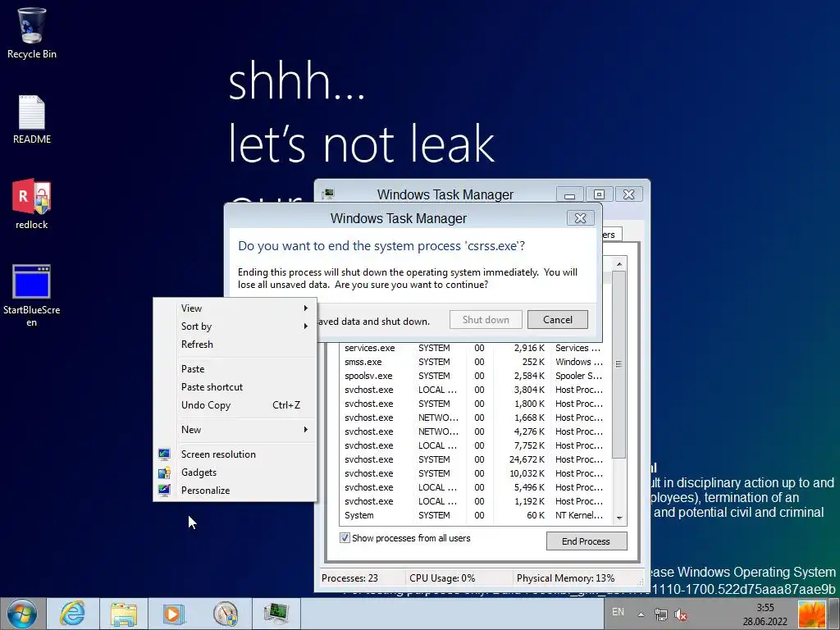Open Gadgets from context menu
840x630 pixels.
click(235, 472)
